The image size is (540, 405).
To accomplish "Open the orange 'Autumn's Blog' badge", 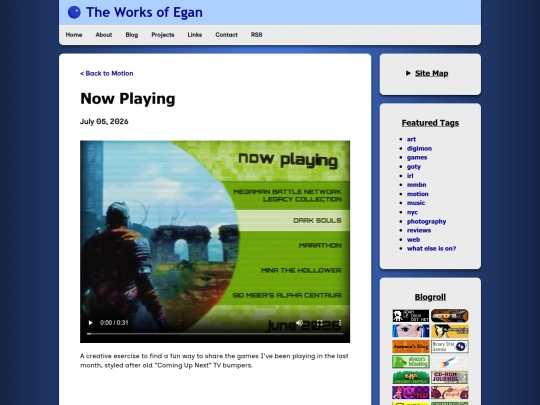I will (411, 346).
